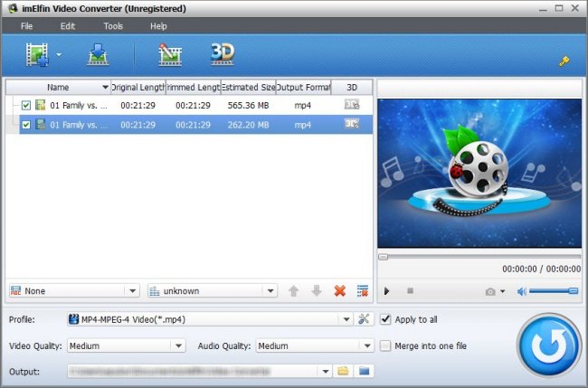Open the Add Video dropdown arrow
This screenshot has width=588, height=388.
(59, 55)
